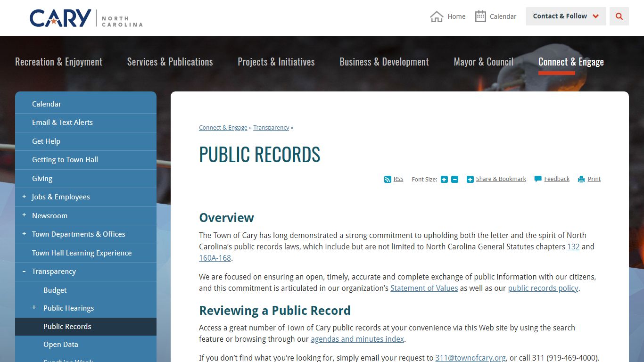Click the RSS feed icon
Viewport: 644px width, 362px height.
point(388,179)
